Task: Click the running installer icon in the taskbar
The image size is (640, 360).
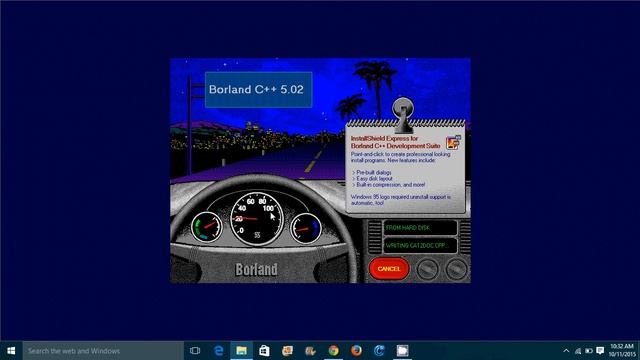Action: pos(402,351)
